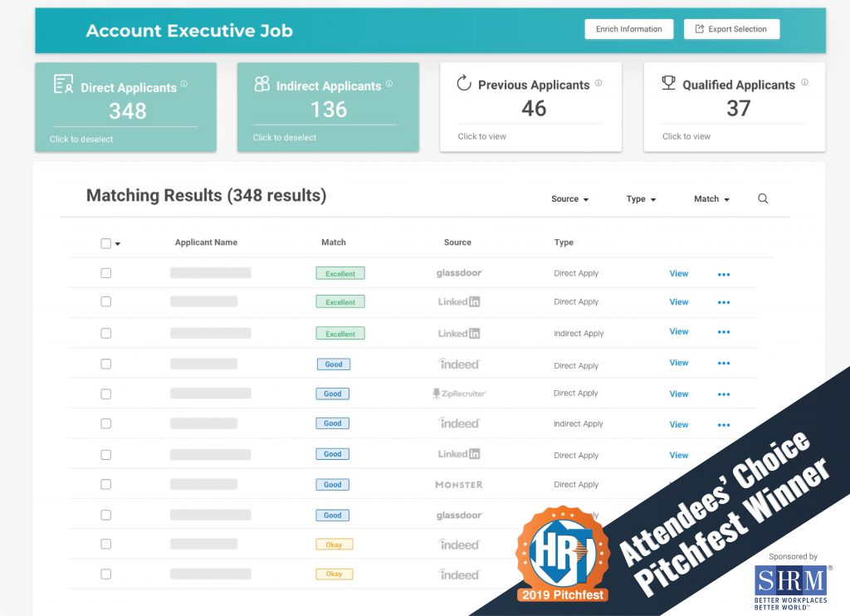The height and width of the screenshot is (616, 850).
Task: Click Indirect Apply text in the LinkedIn row
Action: [579, 334]
